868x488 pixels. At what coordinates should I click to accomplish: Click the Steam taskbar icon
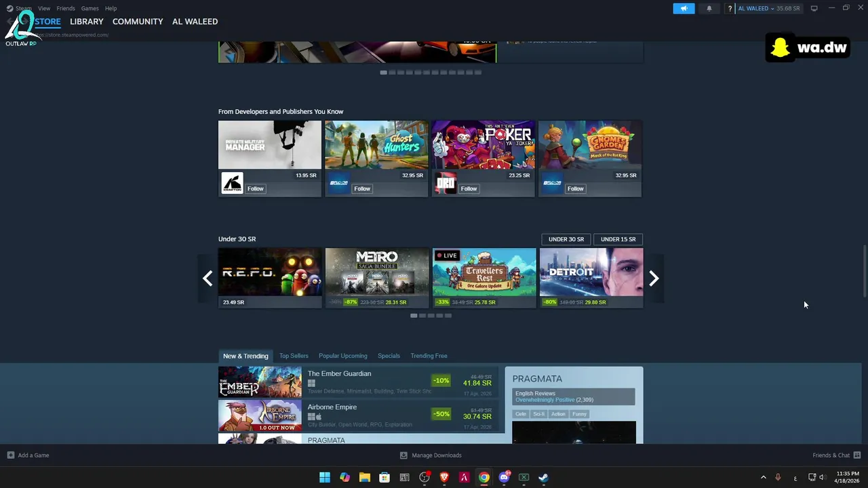coord(544,477)
